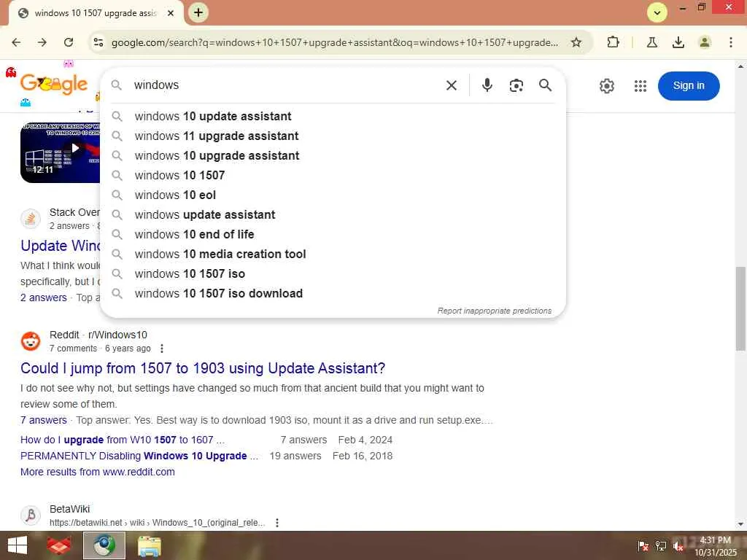Open the taskbar clock 4:31 PM

tap(715, 546)
